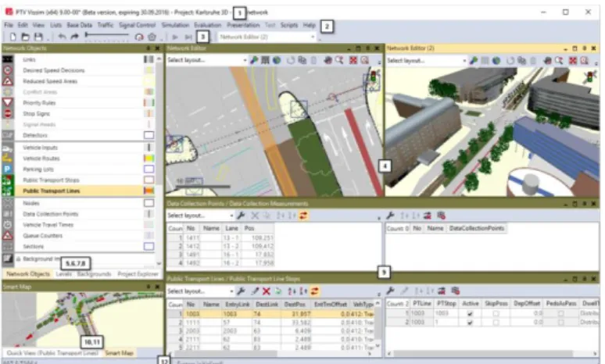Click the DestPos column header

[295, 304]
